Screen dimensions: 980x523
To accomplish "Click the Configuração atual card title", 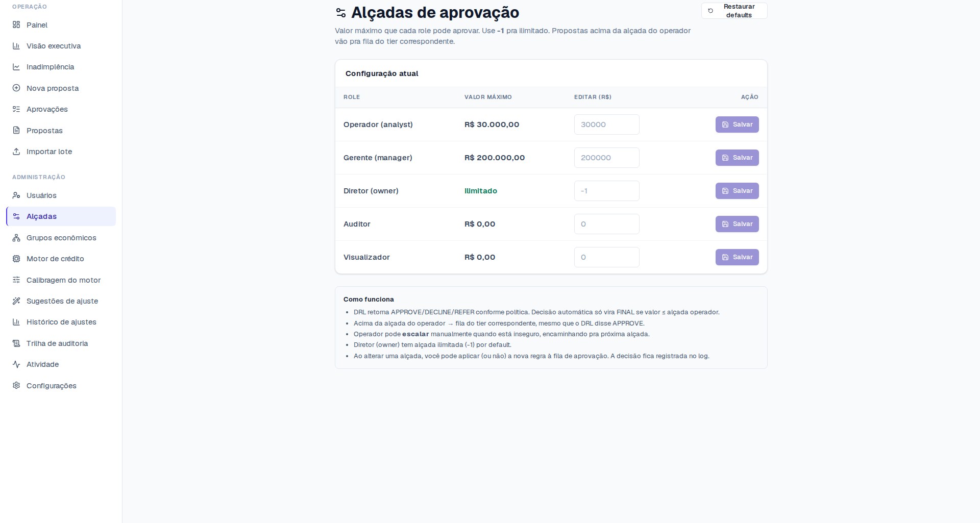I will point(382,73).
